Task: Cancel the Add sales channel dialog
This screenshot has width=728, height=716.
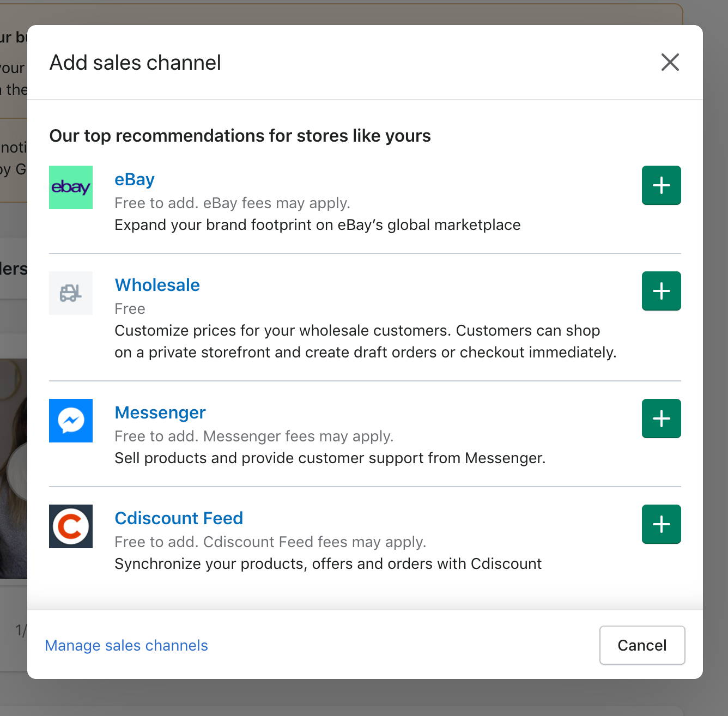Action: pos(642,645)
